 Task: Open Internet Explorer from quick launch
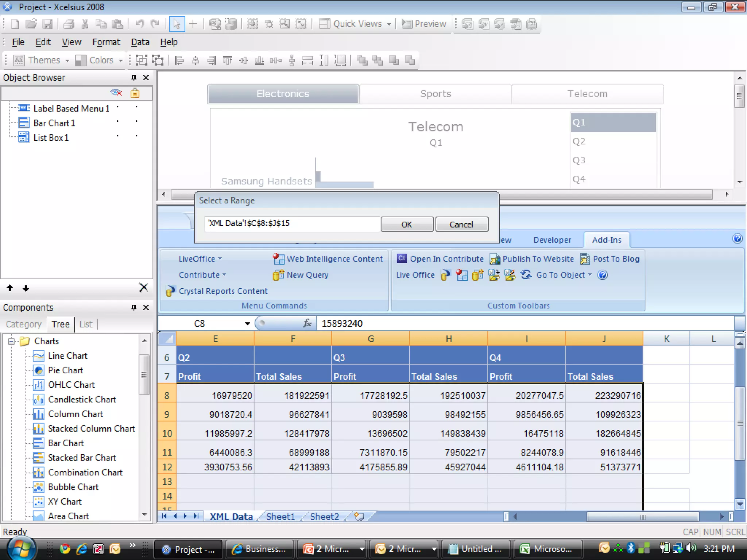tap(81, 549)
